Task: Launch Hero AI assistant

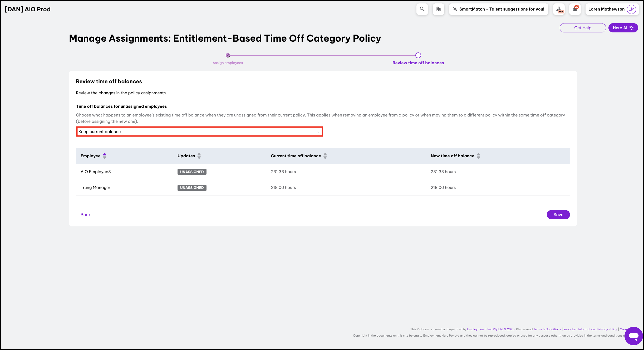Action: 623,28
